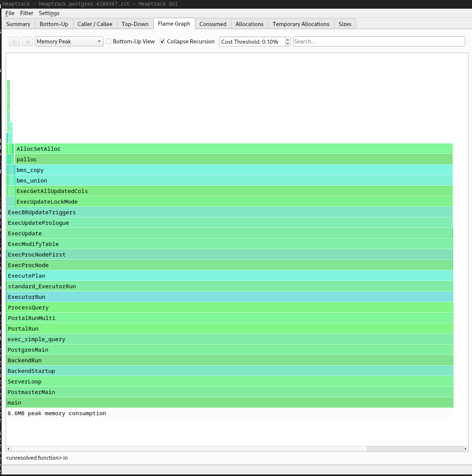Enable the Bottom-Up View checkbox

(x=109, y=42)
